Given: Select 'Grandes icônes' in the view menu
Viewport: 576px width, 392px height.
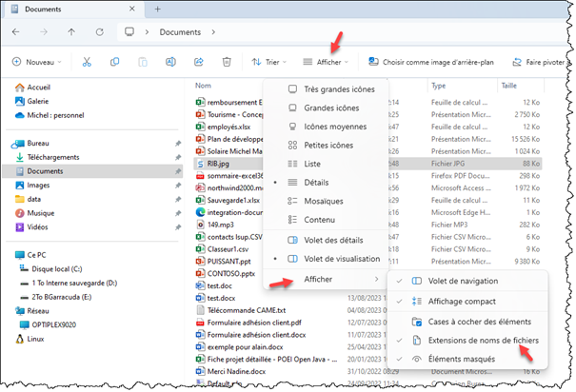Looking at the screenshot, I should click(x=331, y=108).
